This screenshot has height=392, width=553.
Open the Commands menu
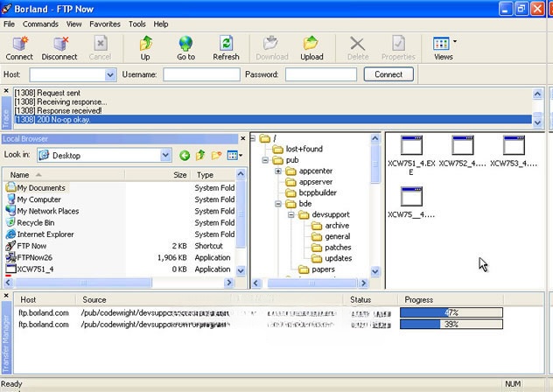[x=40, y=24]
